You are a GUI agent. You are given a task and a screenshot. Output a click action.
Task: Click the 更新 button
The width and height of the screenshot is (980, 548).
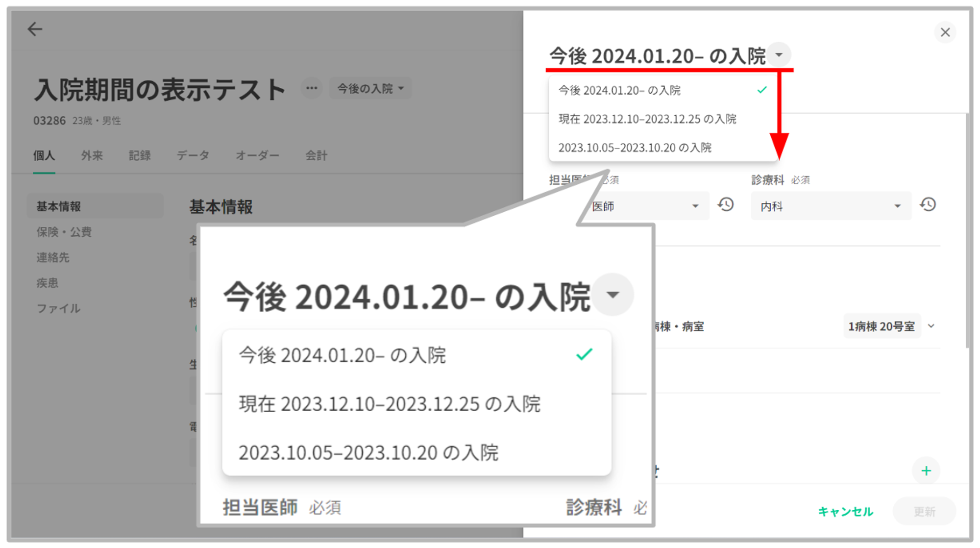[x=924, y=512]
